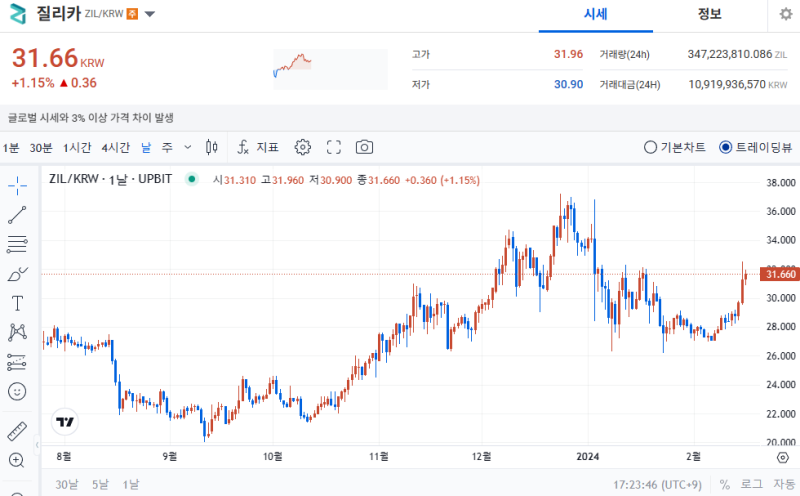The image size is (800, 496).
Task: Set interval to 4시간
Action: tap(116, 148)
